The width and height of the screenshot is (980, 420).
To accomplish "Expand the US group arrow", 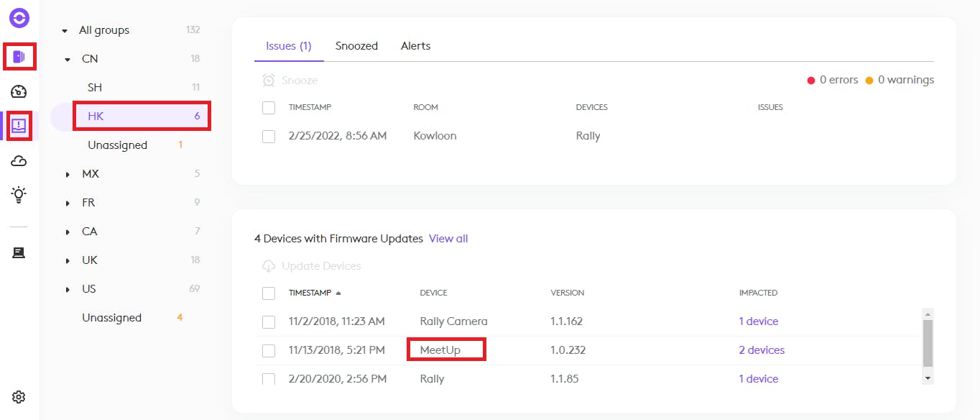I will click(x=68, y=289).
